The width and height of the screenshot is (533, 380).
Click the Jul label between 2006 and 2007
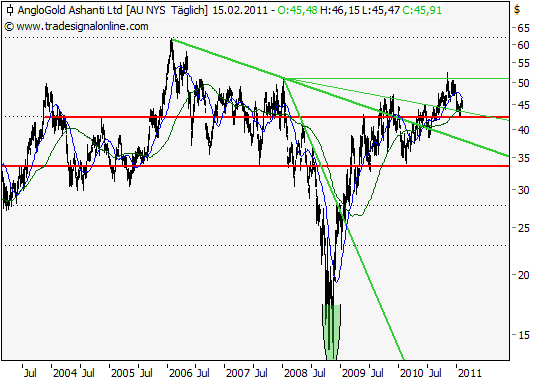(203, 373)
